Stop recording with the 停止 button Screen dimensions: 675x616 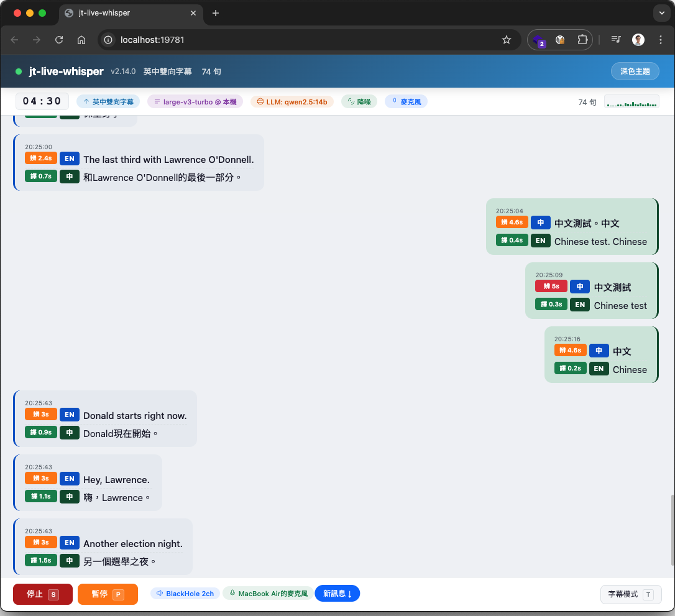43,594
